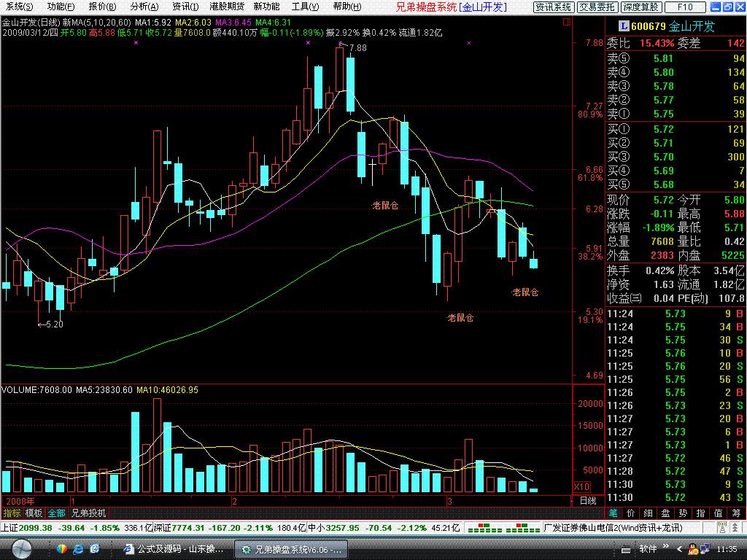Open the 工具(V) menu
The image size is (747, 560).
pos(306,7)
